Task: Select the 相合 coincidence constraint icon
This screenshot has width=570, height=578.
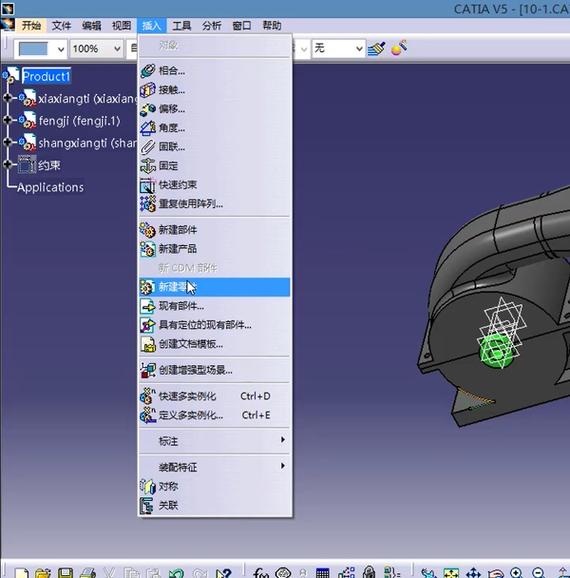Action: (148, 71)
